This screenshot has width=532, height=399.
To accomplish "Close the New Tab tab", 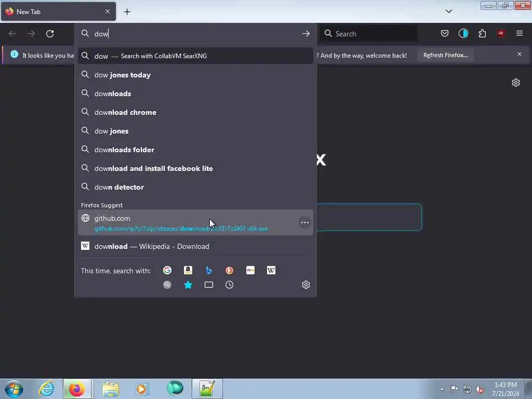I will pos(107,11).
